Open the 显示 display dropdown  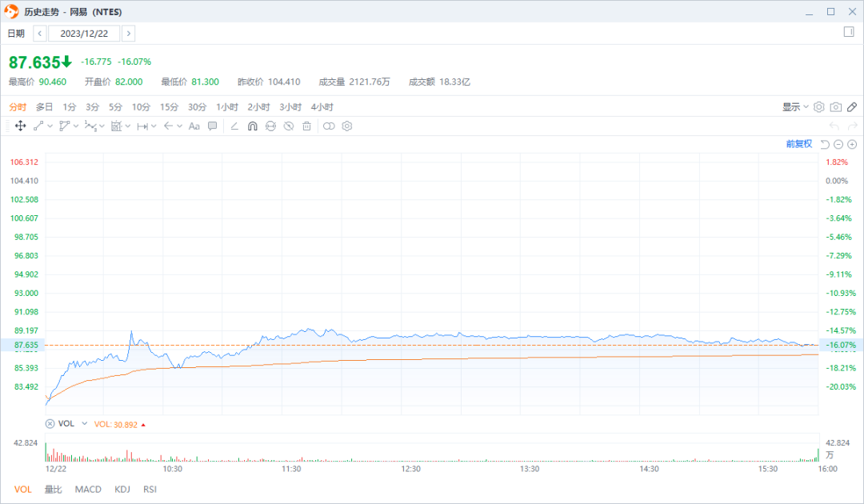(x=795, y=107)
